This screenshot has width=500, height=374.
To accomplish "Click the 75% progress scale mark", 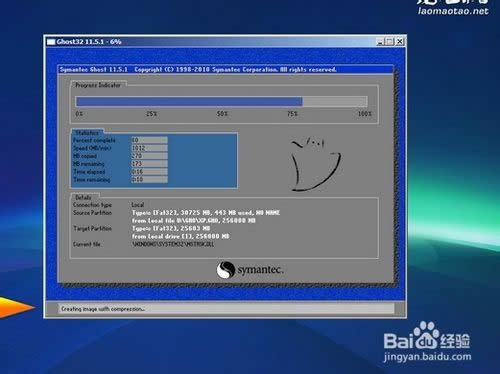I will 292,114.
